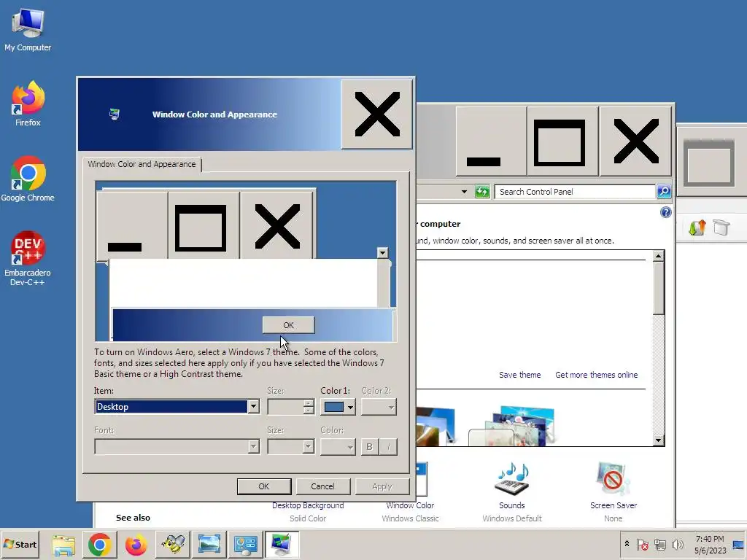The image size is (747, 560).
Task: Click the Save theme link
Action: pos(519,375)
